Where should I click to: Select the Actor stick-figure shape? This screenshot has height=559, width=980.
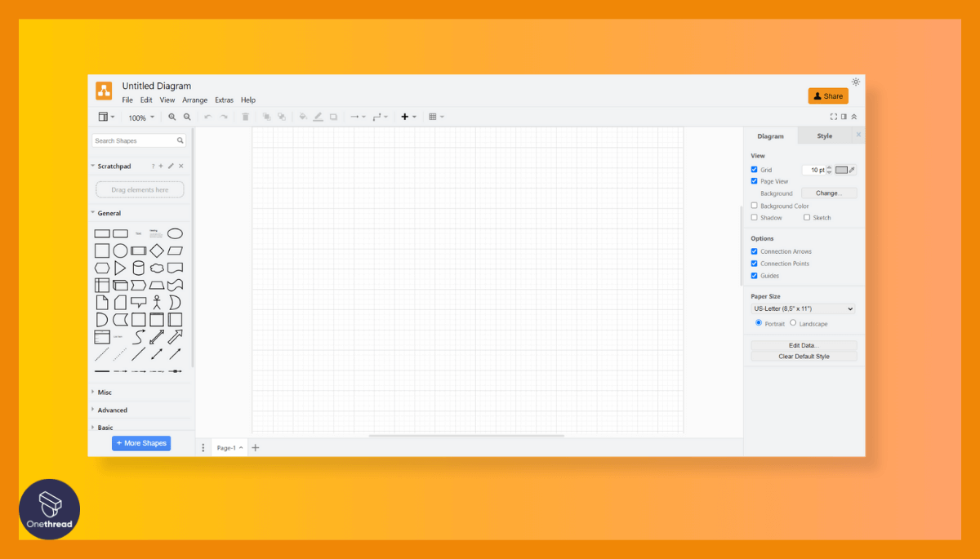[x=158, y=301]
